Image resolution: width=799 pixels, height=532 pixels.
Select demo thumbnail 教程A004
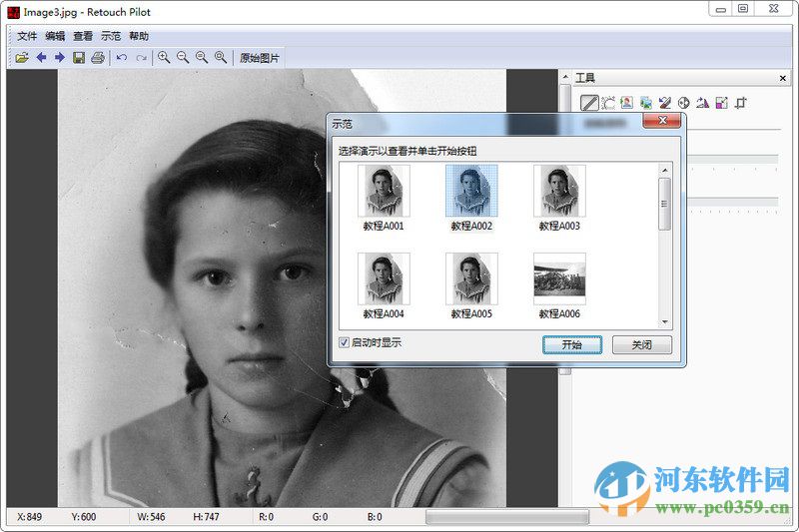click(x=384, y=279)
